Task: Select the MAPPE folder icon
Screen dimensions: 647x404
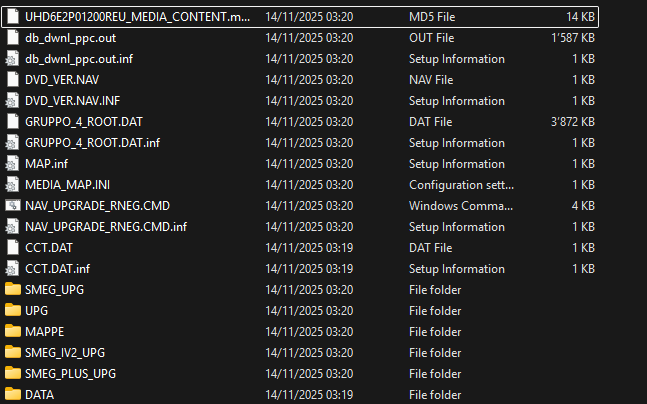Action: pos(13,331)
